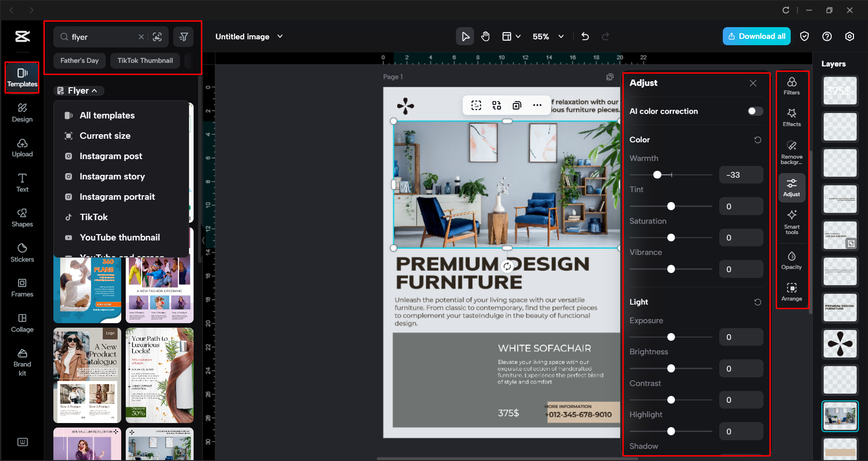Select the Effects tool
This screenshot has width=868, height=461.
coord(791,118)
